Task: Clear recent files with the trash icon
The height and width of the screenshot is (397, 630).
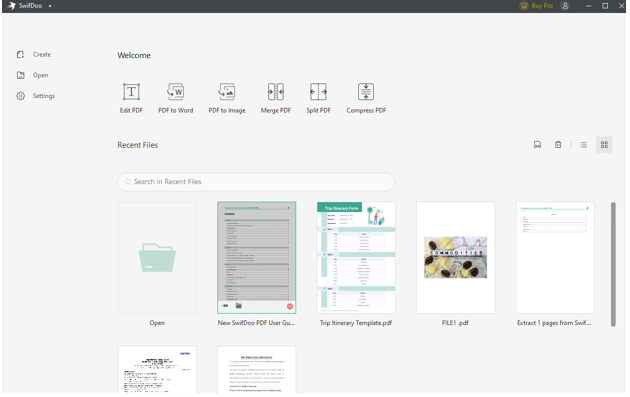Action: 558,145
